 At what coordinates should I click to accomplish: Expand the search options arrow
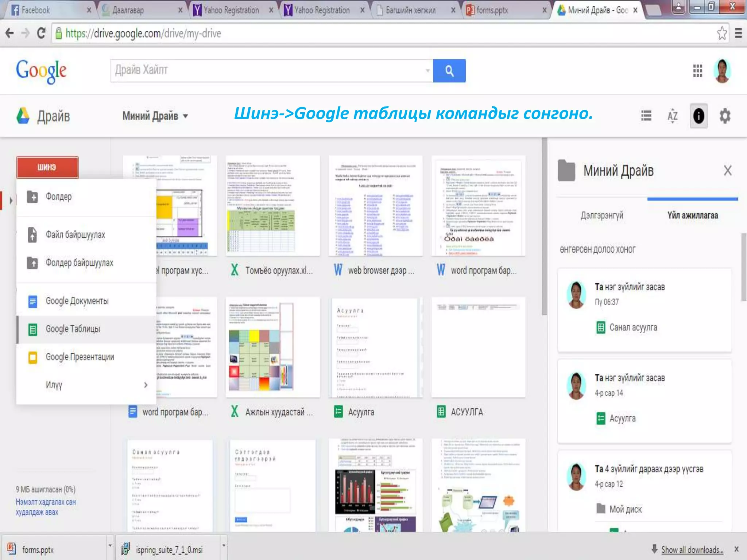tap(427, 70)
